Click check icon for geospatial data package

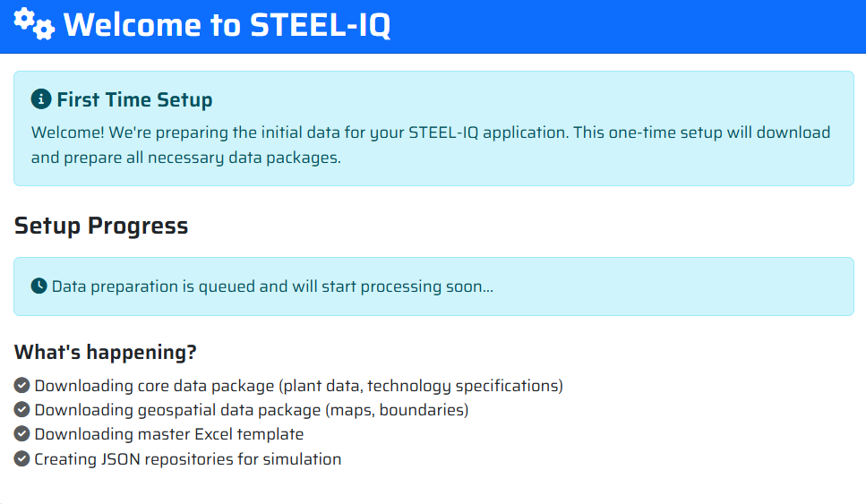click(22, 410)
